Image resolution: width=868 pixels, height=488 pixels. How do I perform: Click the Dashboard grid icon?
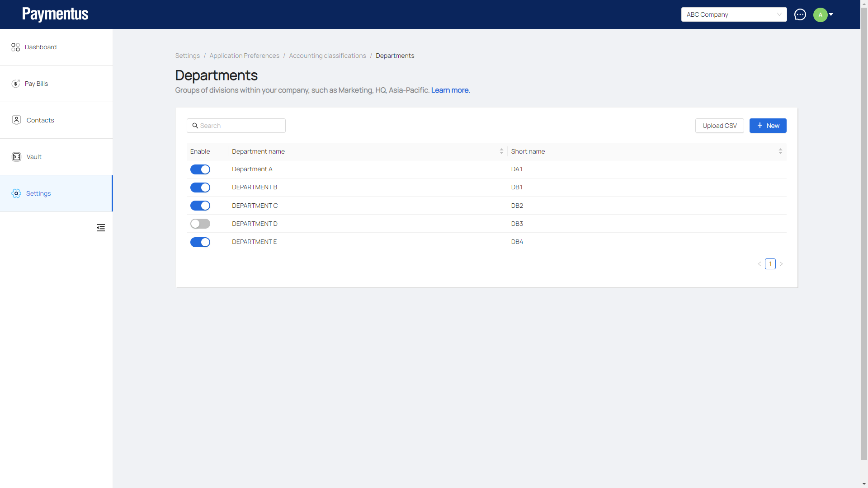pos(16,47)
